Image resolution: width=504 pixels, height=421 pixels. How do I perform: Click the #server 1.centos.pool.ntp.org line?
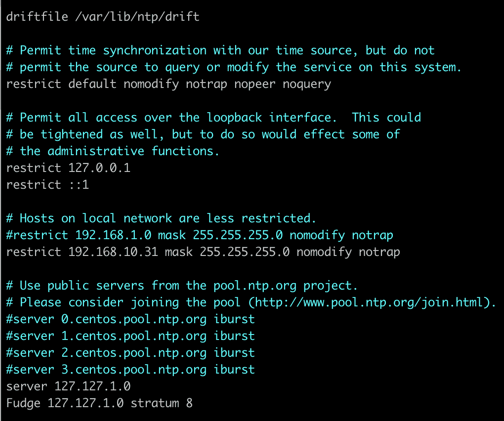click(x=130, y=336)
